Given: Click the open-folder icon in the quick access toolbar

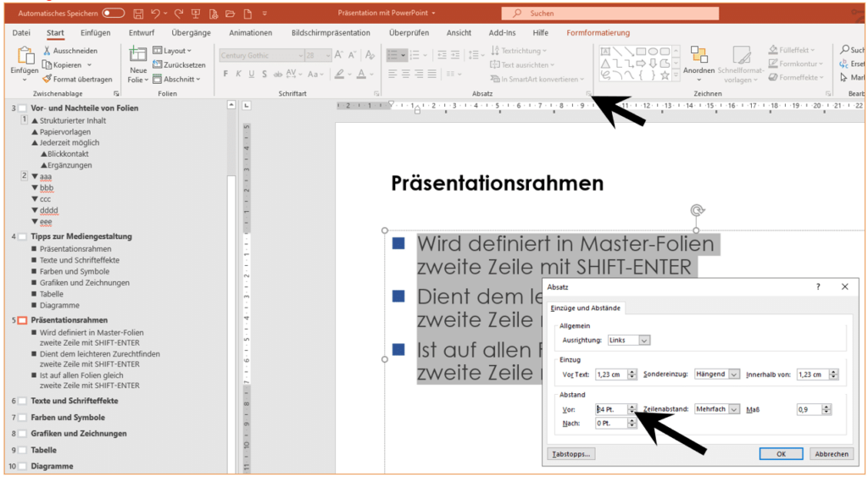Looking at the screenshot, I should point(231,14).
